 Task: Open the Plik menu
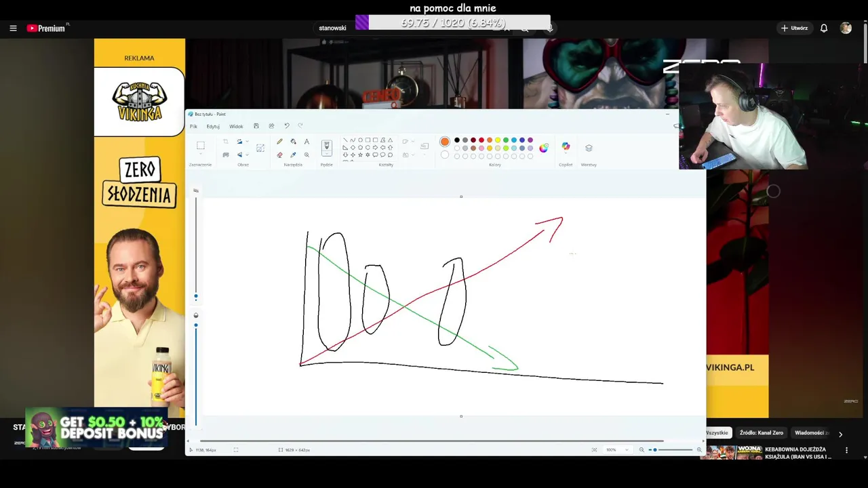tap(193, 127)
